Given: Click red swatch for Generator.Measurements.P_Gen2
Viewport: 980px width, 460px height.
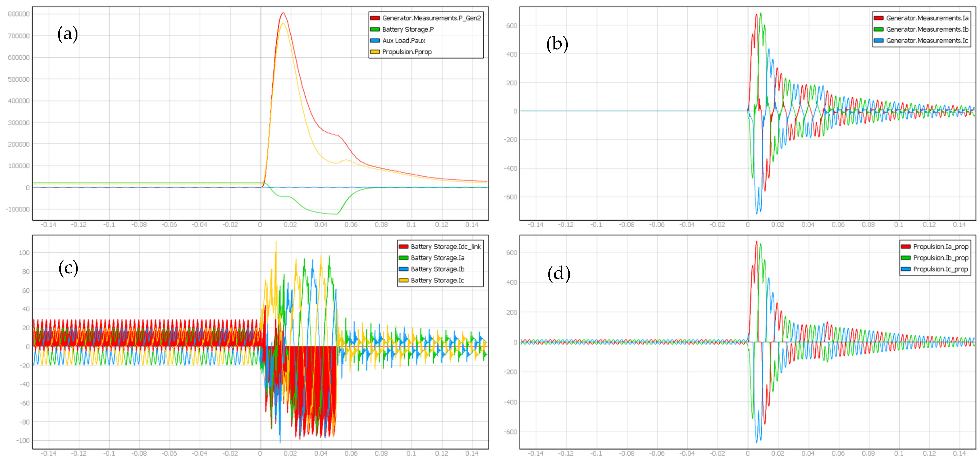Looking at the screenshot, I should tap(375, 18).
